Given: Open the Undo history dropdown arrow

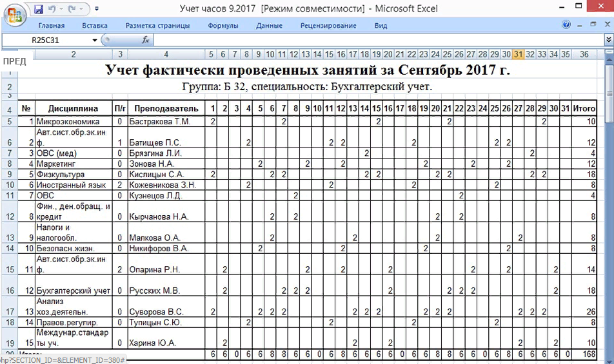Looking at the screenshot, I should point(63,10).
